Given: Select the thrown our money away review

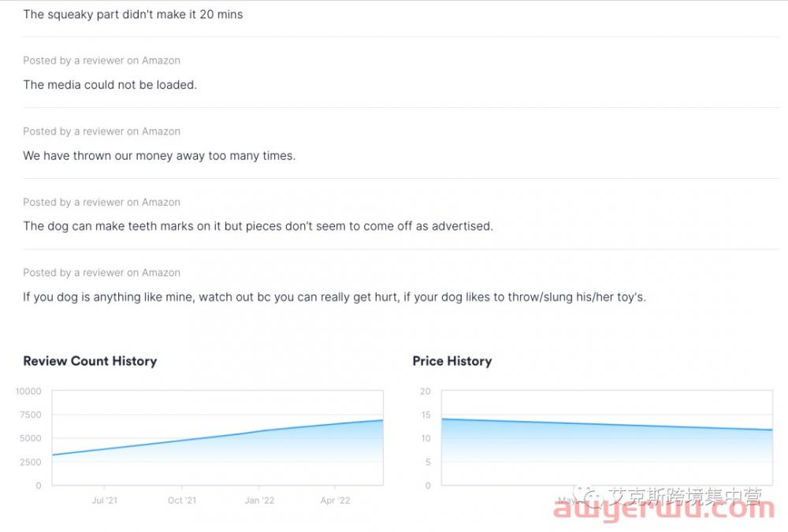Looking at the screenshot, I should point(159,156).
